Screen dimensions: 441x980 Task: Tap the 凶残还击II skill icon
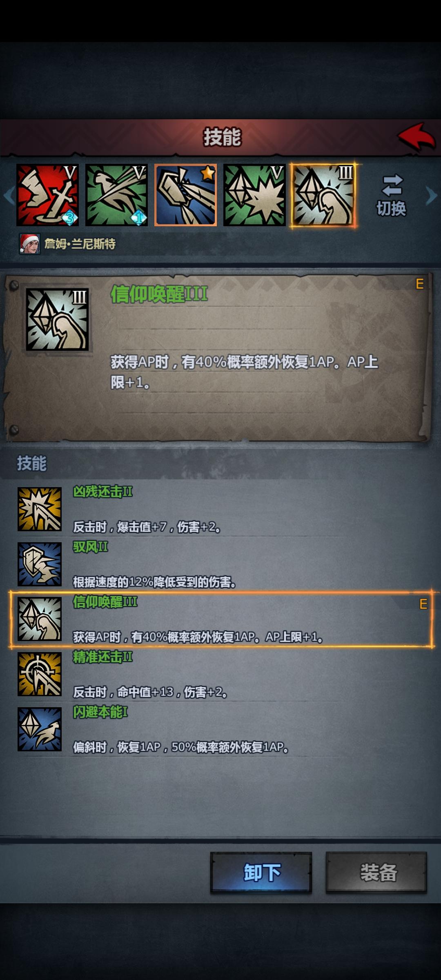[x=40, y=509]
